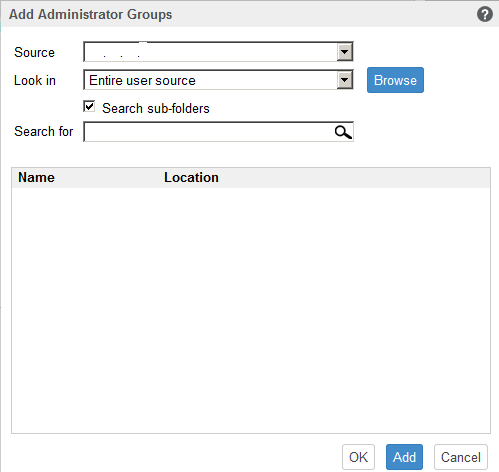Screen dimensions: 499x472
Task: Click the Look in field label
Action: point(35,80)
